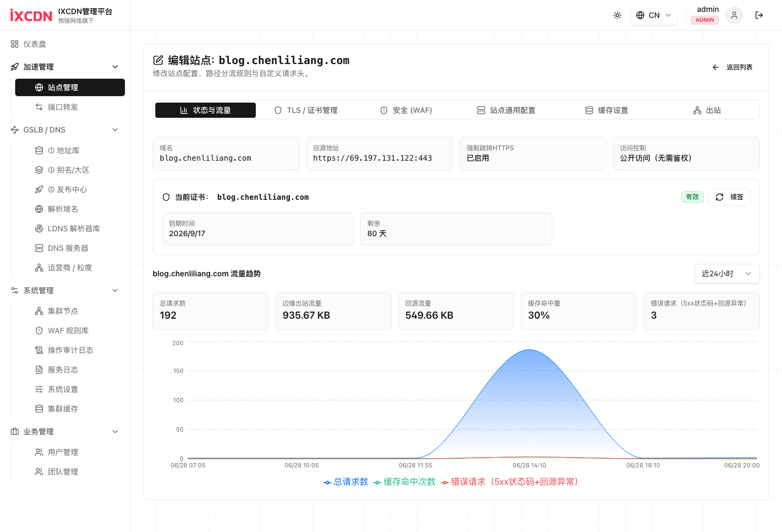
Task: Click the document icon beside 服务日志
Action: [x=39, y=370]
